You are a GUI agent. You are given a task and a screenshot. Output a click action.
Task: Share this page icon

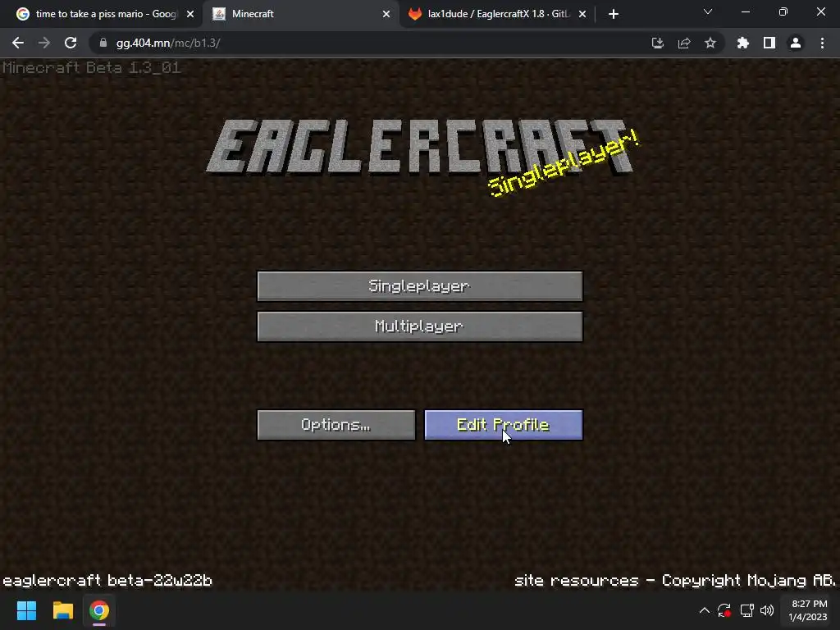tap(683, 43)
